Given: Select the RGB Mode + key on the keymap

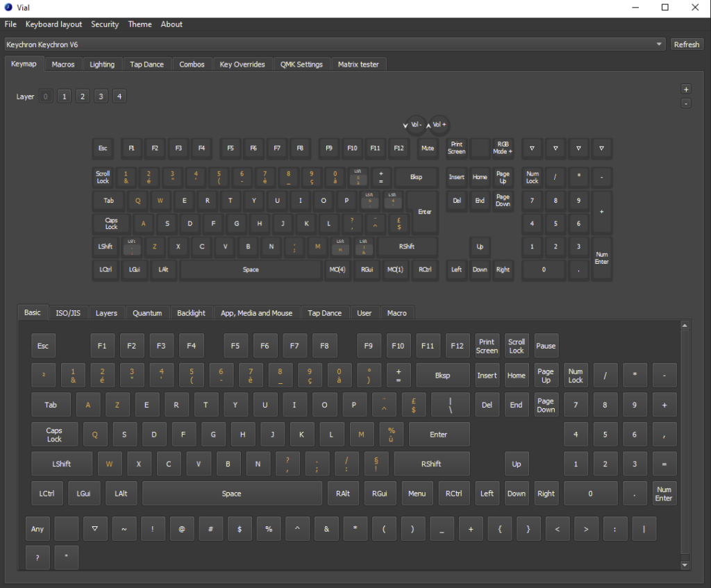Looking at the screenshot, I should tap(503, 149).
